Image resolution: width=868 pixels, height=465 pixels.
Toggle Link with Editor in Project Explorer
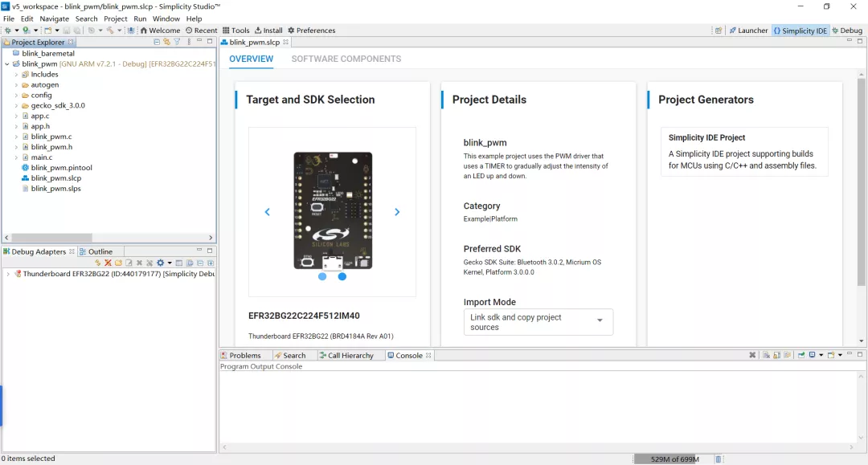click(166, 42)
